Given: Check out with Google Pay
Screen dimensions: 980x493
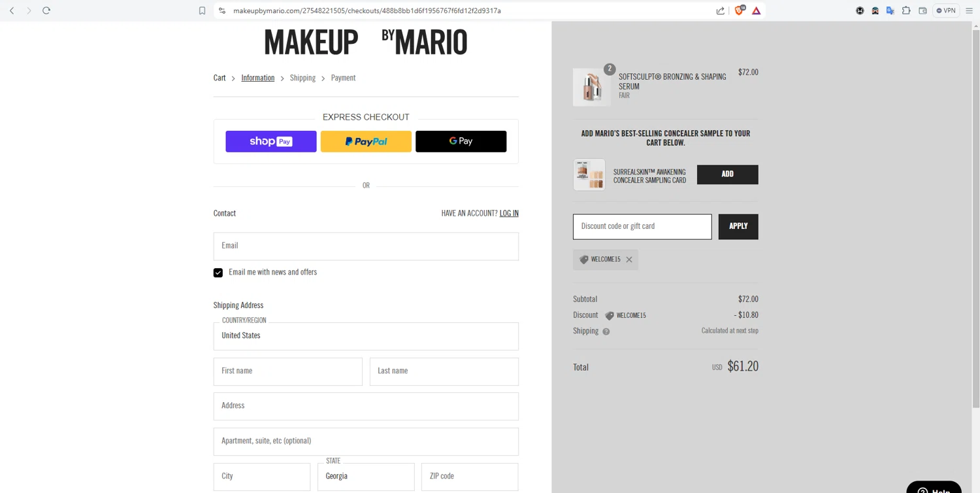Looking at the screenshot, I should [461, 141].
